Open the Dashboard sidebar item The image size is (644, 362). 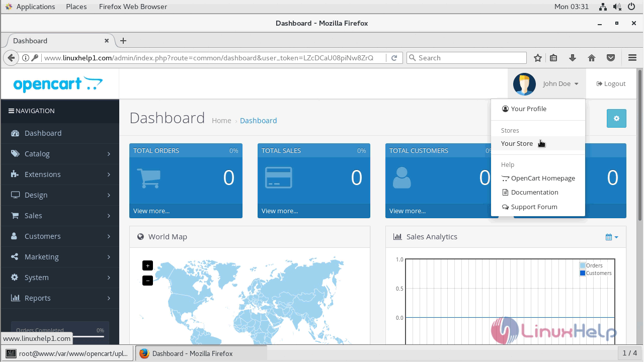pyautogui.click(x=60, y=133)
